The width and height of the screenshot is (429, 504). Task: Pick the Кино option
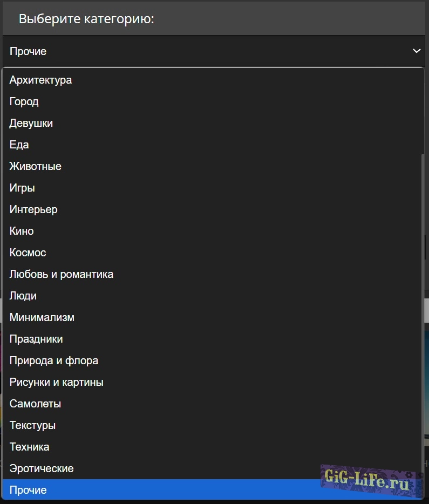(22, 231)
